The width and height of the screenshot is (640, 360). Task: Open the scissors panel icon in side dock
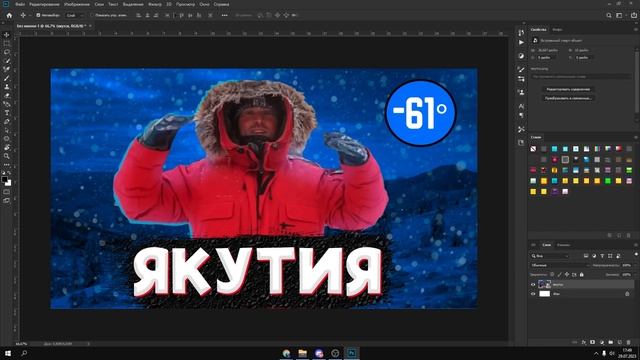pyautogui.click(x=521, y=129)
